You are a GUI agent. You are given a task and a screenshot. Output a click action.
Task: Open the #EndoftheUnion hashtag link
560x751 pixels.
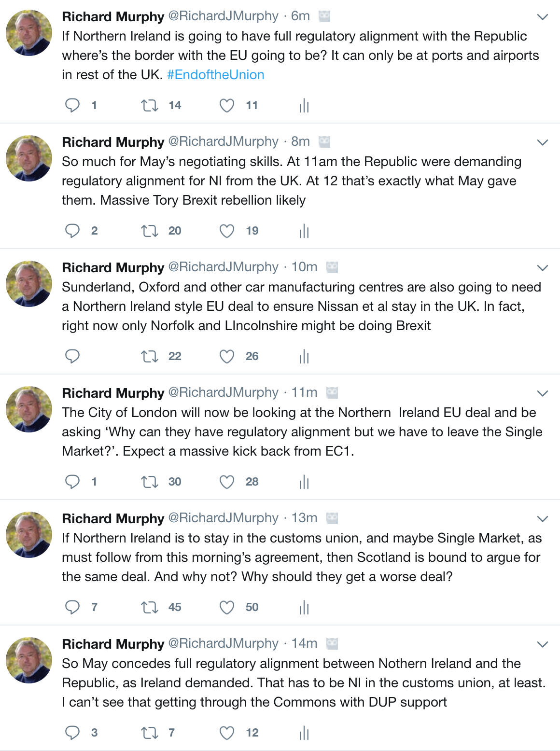pyautogui.click(x=216, y=75)
